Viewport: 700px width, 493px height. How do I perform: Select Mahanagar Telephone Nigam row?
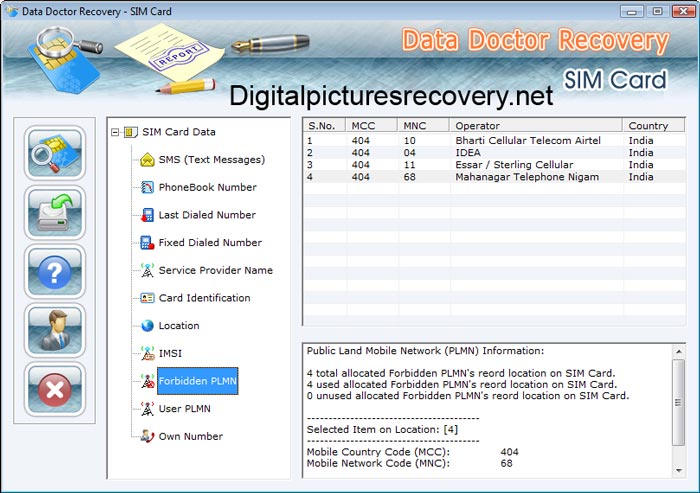tap(494, 177)
